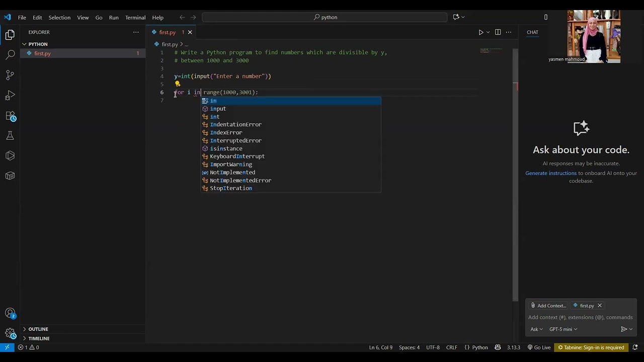Viewport: 644px width, 362px height.
Task: Click the Add Context button
Action: [548, 306]
